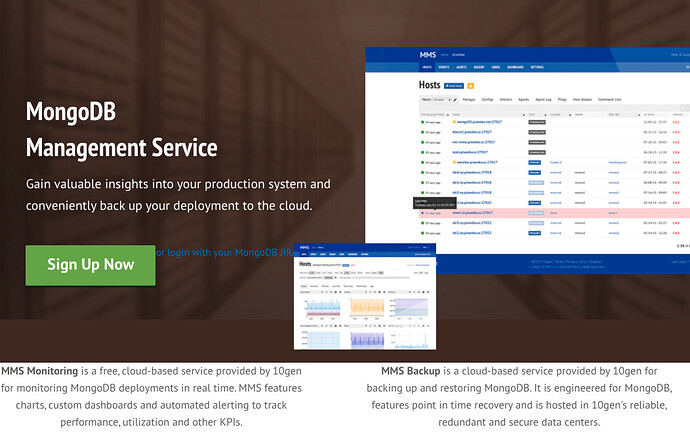This screenshot has width=690, height=444.
Task: Click the blue-and-pink chart in the small screenshot
Action: tap(323, 307)
